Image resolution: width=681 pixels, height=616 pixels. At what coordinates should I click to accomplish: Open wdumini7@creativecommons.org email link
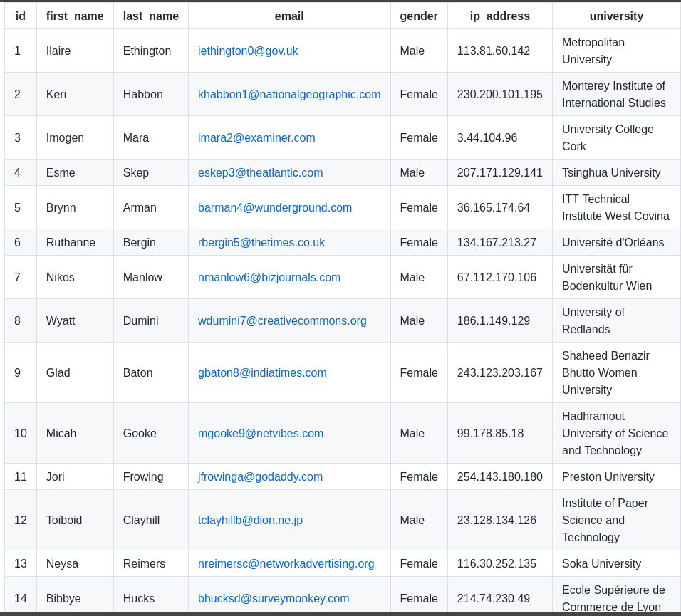(282, 320)
